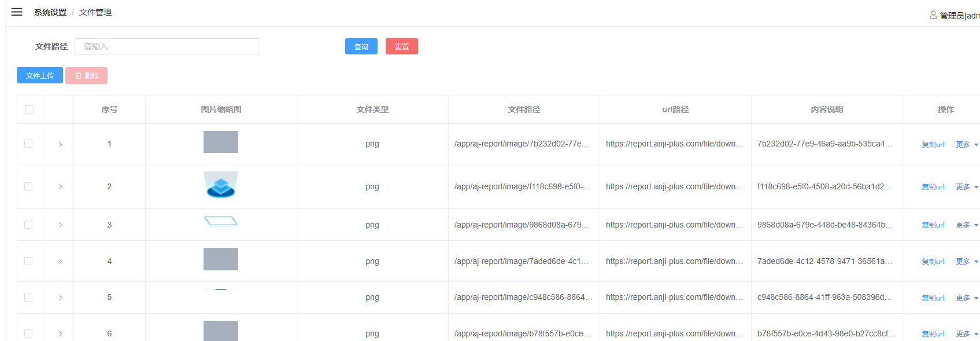The width and height of the screenshot is (980, 341).
Task: Expand row 5 details chevron
Action: (x=60, y=298)
